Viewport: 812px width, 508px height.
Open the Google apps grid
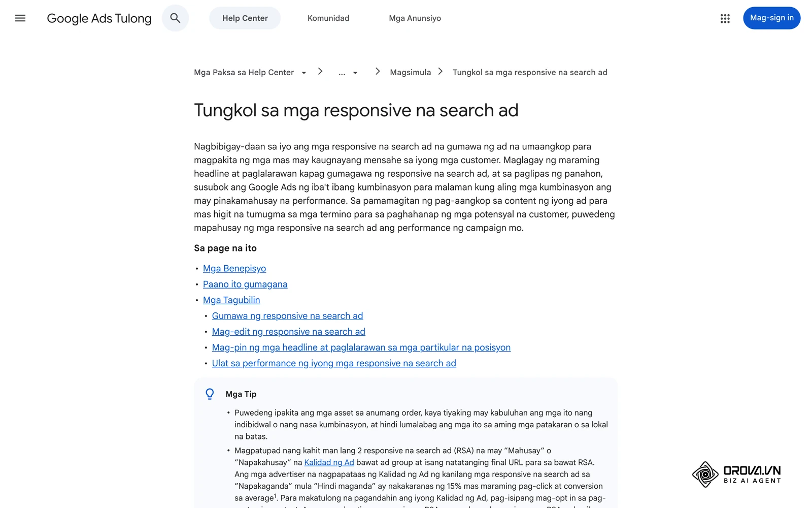click(x=725, y=18)
